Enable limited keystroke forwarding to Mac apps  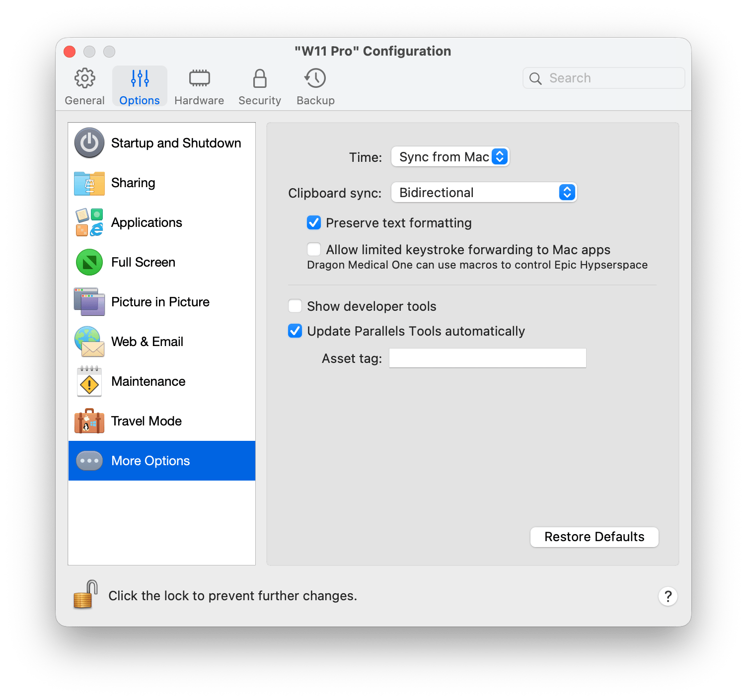click(x=314, y=249)
